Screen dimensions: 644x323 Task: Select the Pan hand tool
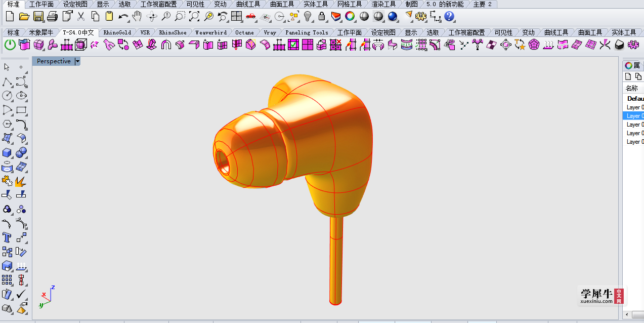(137, 17)
